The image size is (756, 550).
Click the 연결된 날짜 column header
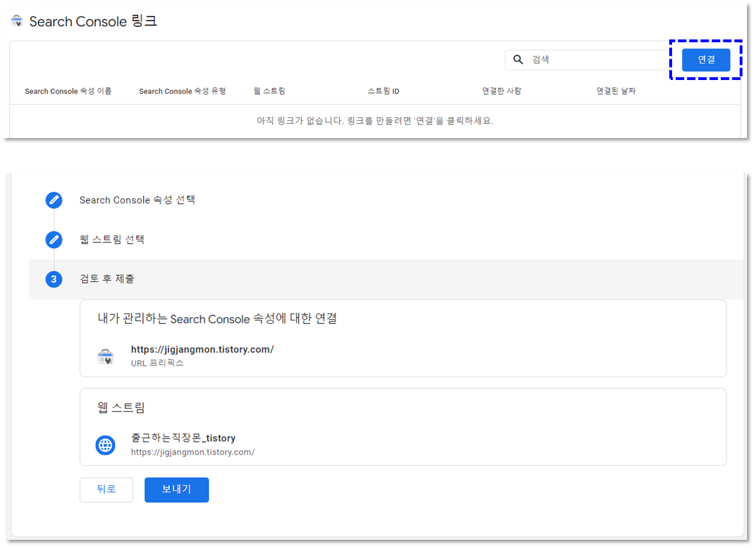[x=616, y=91]
